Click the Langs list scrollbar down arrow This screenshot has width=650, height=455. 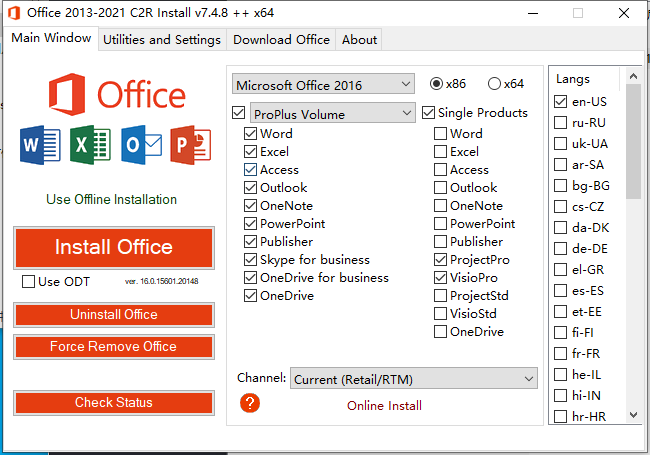[x=634, y=415]
